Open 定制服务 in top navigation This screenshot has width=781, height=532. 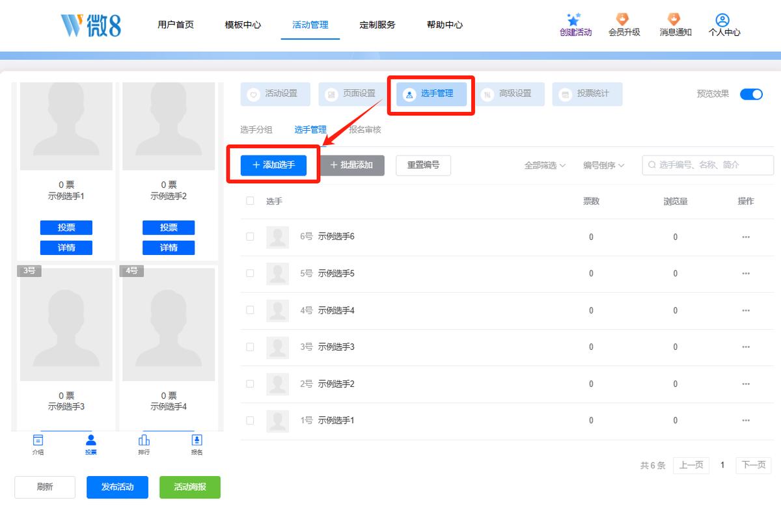click(377, 25)
